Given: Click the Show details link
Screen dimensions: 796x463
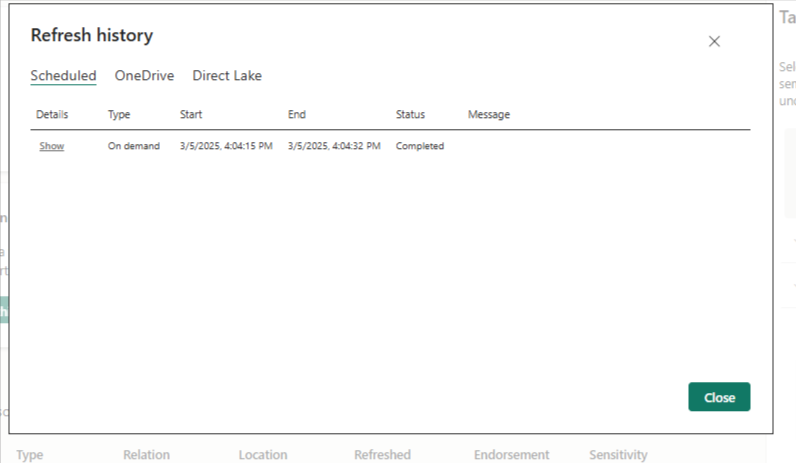Looking at the screenshot, I should pos(52,146).
